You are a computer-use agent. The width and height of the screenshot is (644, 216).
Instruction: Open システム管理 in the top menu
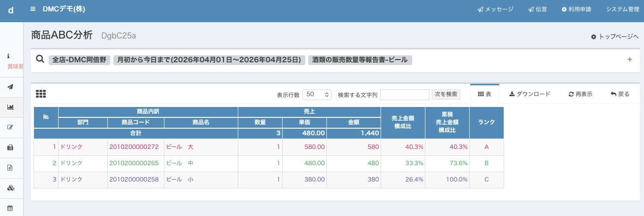[x=622, y=9]
